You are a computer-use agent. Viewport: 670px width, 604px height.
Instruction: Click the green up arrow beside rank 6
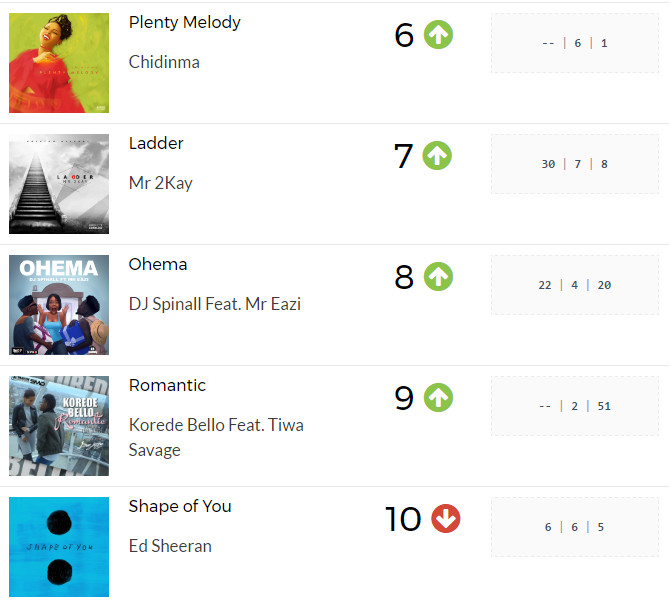[x=438, y=35]
